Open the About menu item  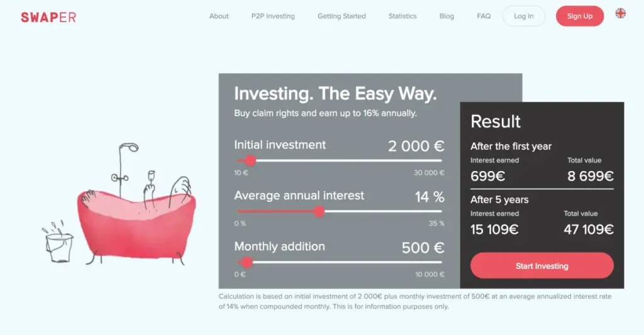[219, 16]
